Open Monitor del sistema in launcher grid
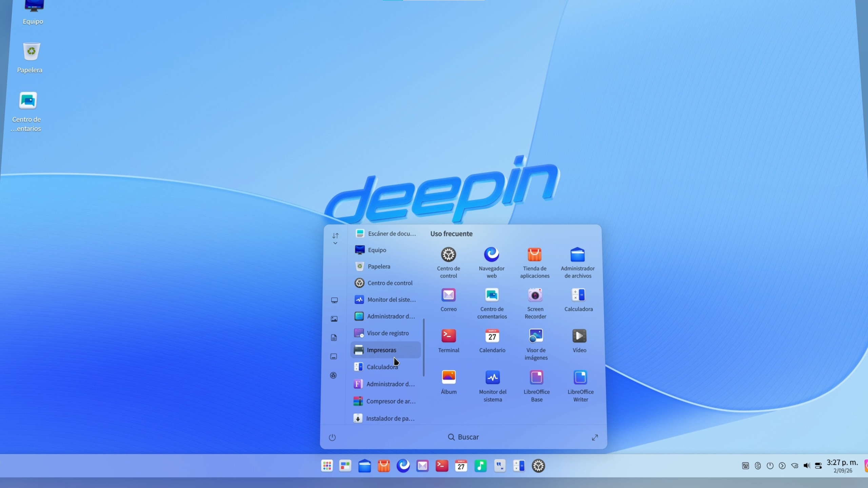The image size is (868, 488). coord(492,386)
